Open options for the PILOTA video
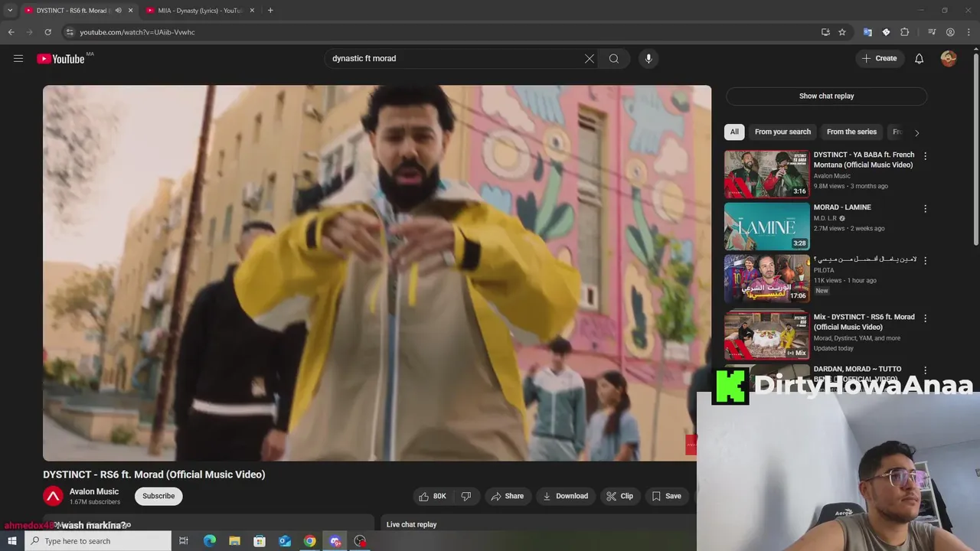Viewport: 980px width, 551px height. [925, 260]
